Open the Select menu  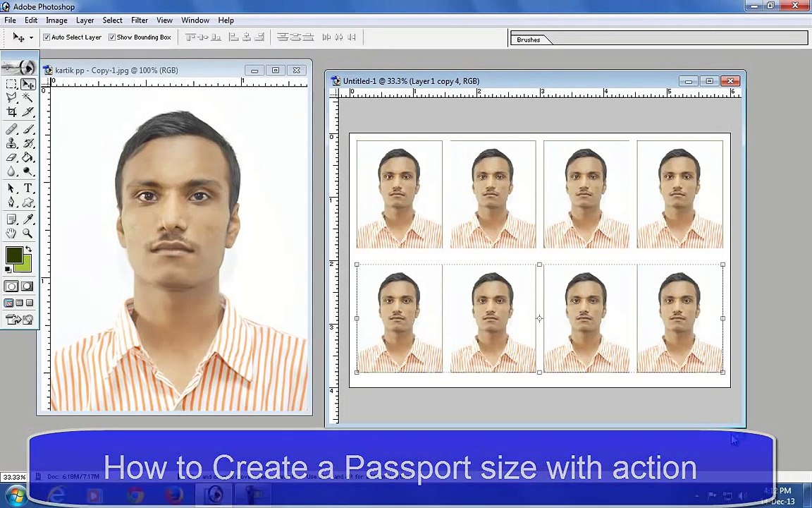pos(112,20)
